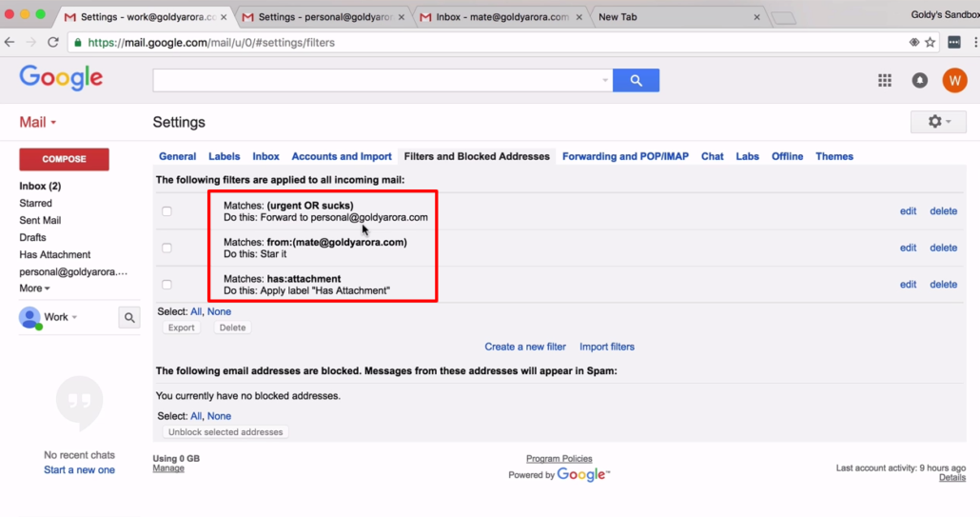Viewport: 980px width, 517px height.
Task: Open the Starred folder
Action: pos(35,203)
